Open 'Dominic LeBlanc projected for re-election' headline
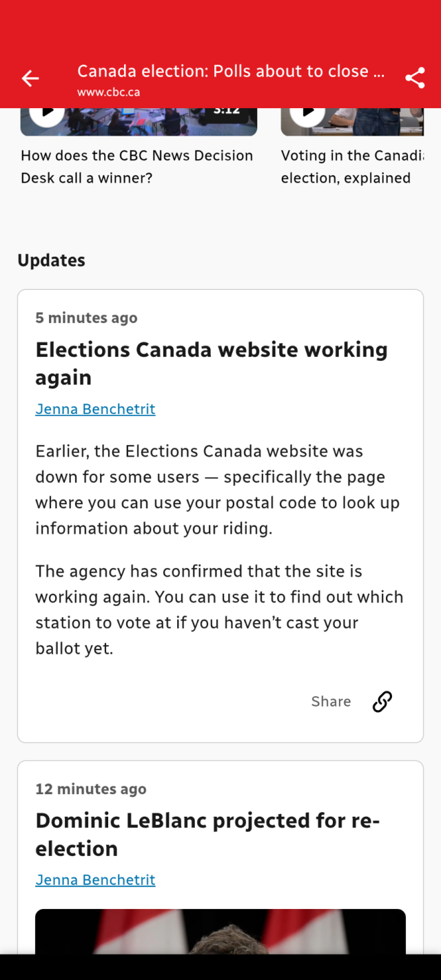 pyautogui.click(x=207, y=834)
